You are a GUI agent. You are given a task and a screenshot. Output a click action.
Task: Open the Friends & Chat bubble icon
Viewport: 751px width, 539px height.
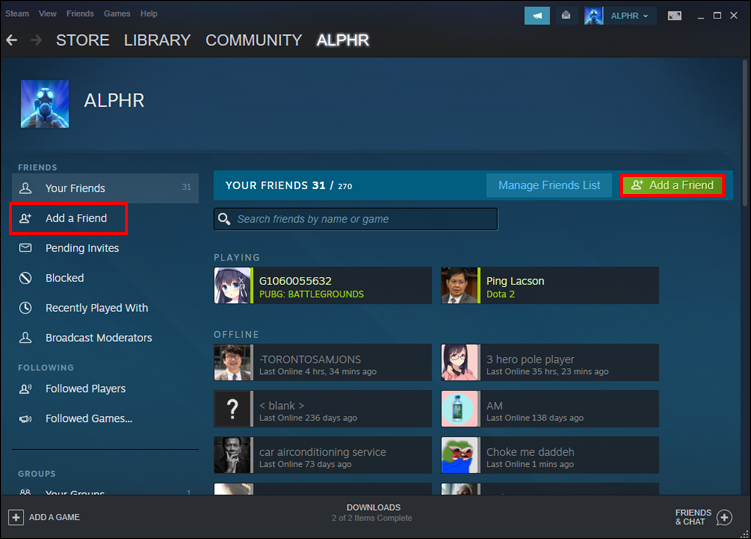point(724,517)
